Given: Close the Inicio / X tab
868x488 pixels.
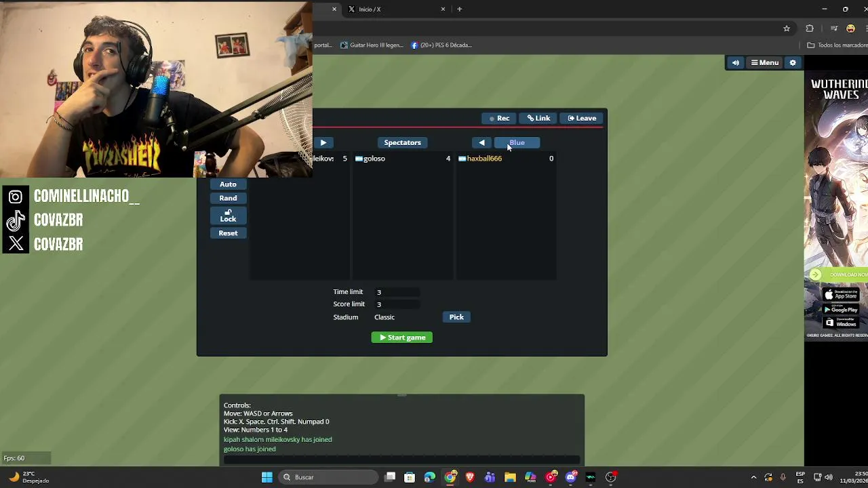Looking at the screenshot, I should [443, 9].
